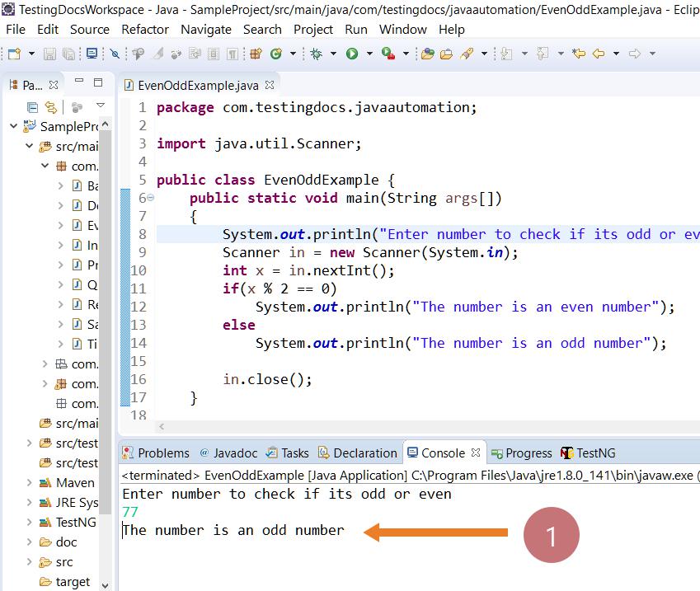Collapse main method with fold marker
The width and height of the screenshot is (700, 591).
(151, 197)
